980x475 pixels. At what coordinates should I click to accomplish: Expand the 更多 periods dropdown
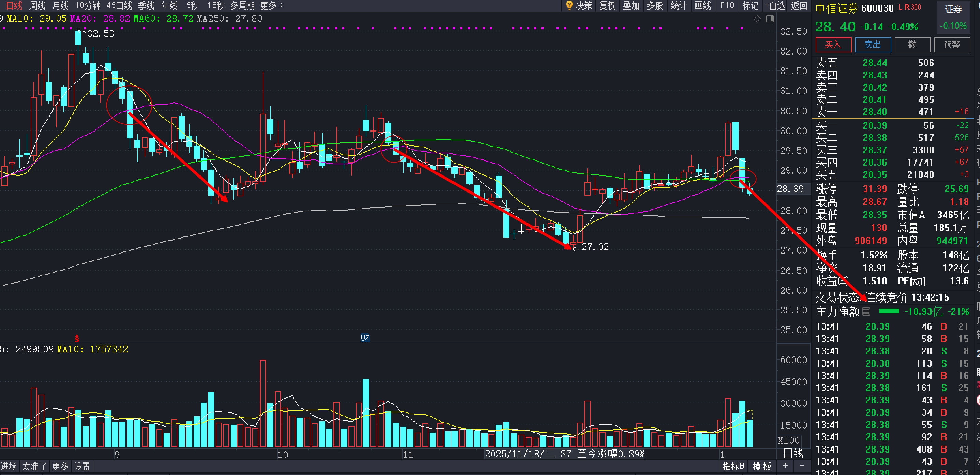(272, 5)
